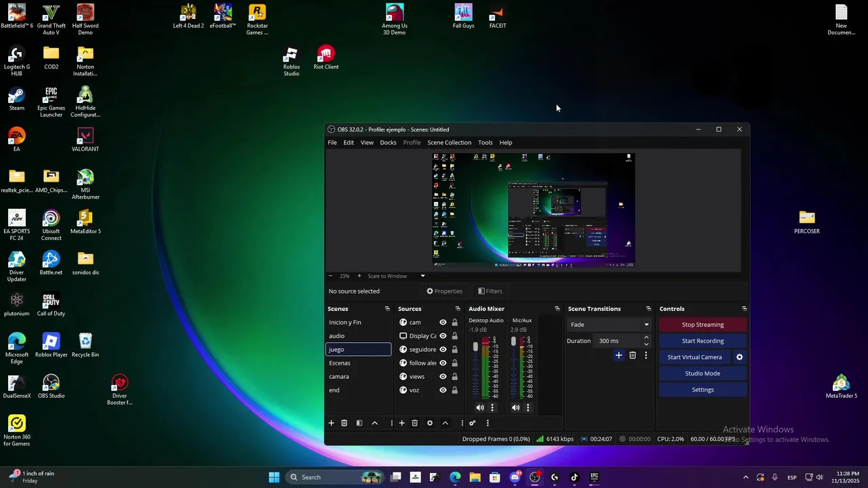Open Scene Collection menu

pos(449,142)
